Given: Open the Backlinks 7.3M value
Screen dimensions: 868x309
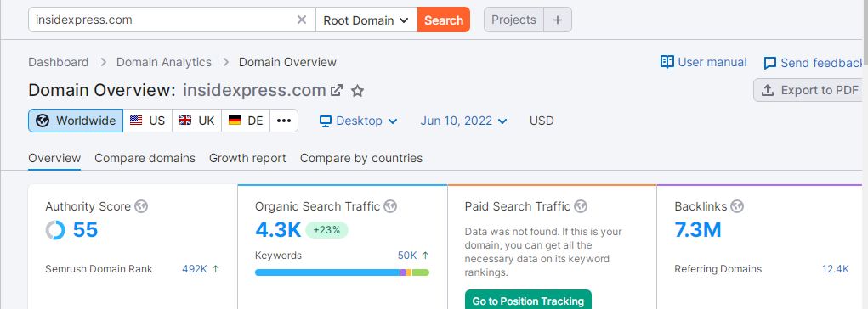Looking at the screenshot, I should click(698, 230).
